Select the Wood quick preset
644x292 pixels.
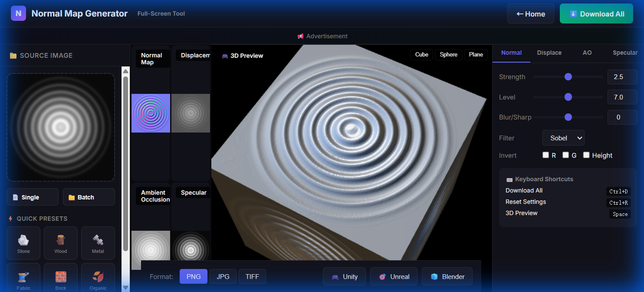(60, 243)
